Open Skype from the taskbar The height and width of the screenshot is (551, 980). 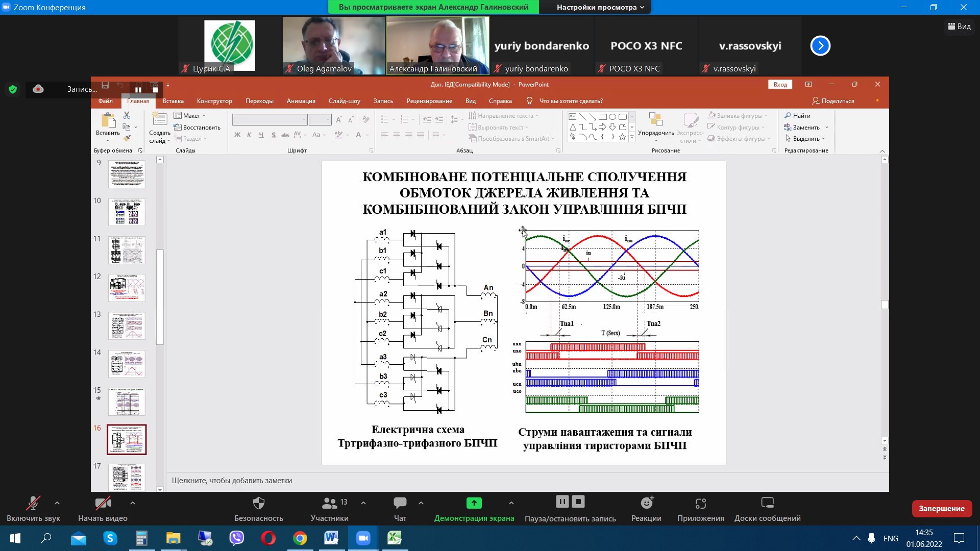(110, 538)
